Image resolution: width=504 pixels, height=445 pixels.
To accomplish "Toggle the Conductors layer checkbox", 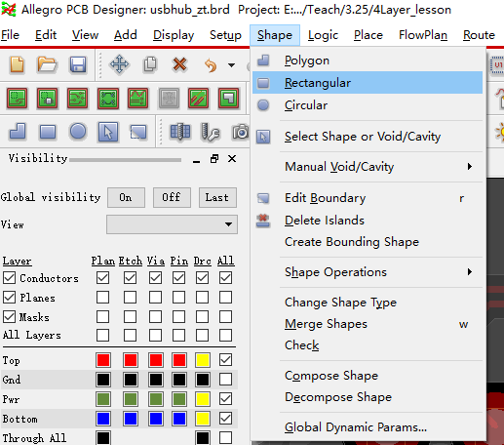I will [x=9, y=278].
